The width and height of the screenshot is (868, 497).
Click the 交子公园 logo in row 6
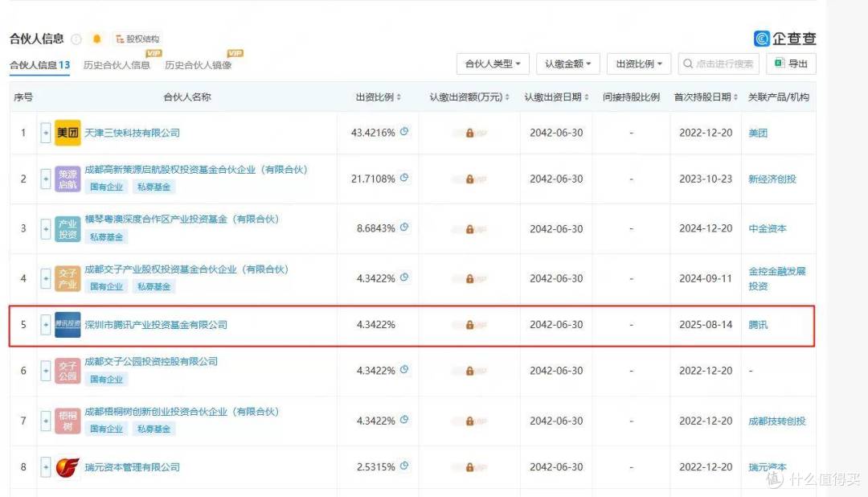point(68,371)
